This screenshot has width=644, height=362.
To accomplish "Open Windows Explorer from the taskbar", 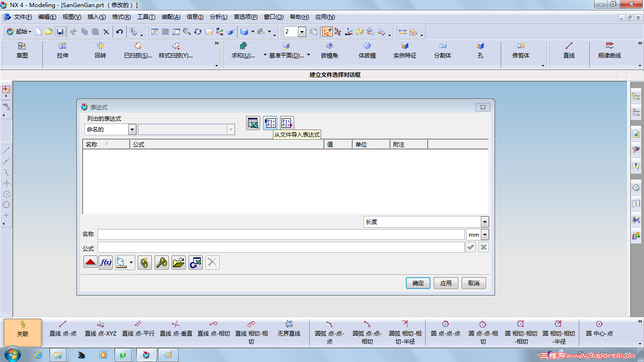I will click(x=58, y=355).
